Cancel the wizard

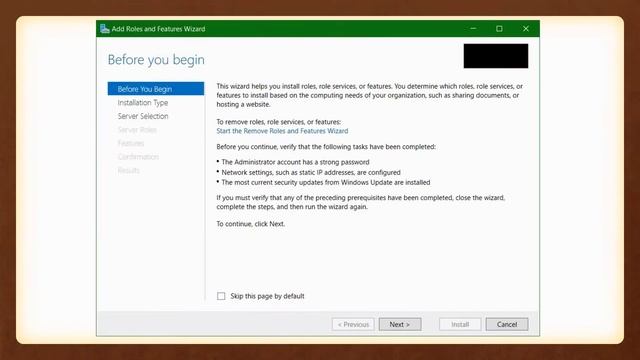[507, 324]
